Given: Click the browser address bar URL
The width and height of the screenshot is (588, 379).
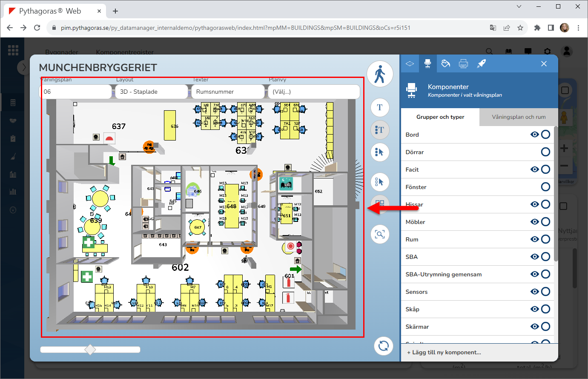Looking at the screenshot, I should [235, 28].
